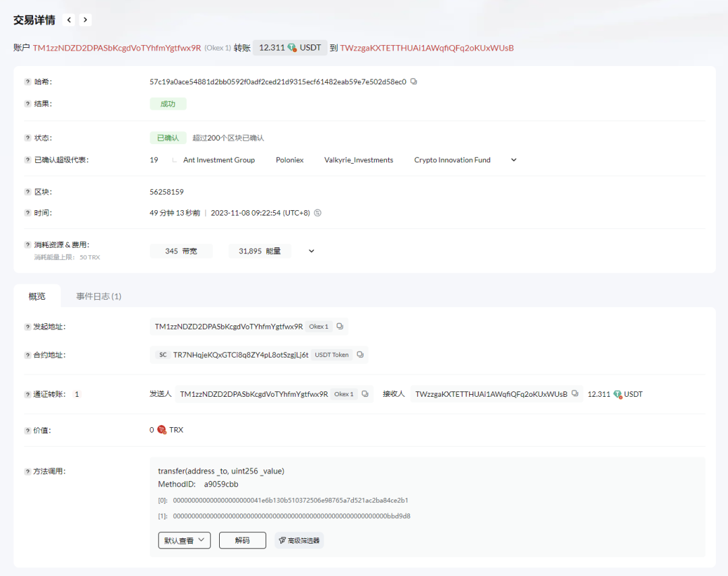Click Ant Investment Group representative
Screen dimensions: 728x576
point(219,160)
